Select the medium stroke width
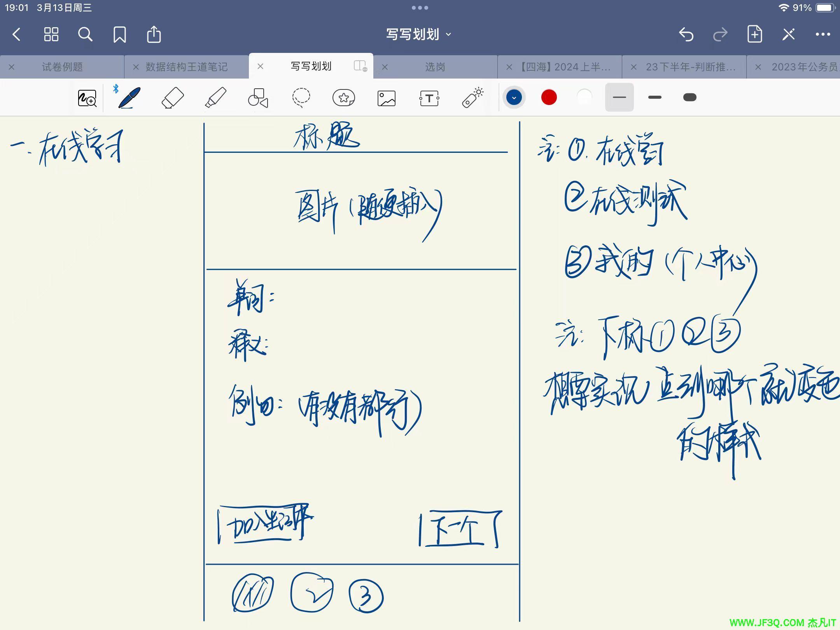 655,97
